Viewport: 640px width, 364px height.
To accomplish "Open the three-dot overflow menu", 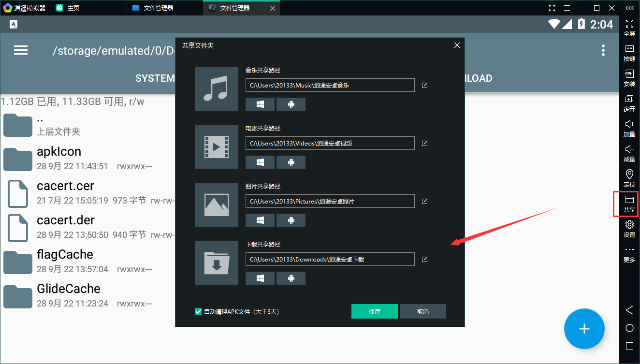I will point(603,50).
